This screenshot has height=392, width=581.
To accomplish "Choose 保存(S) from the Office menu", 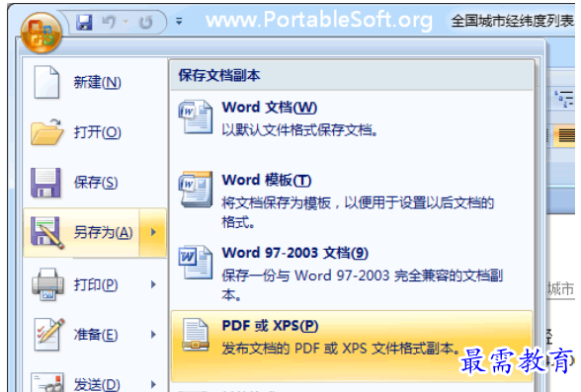I will (x=95, y=182).
